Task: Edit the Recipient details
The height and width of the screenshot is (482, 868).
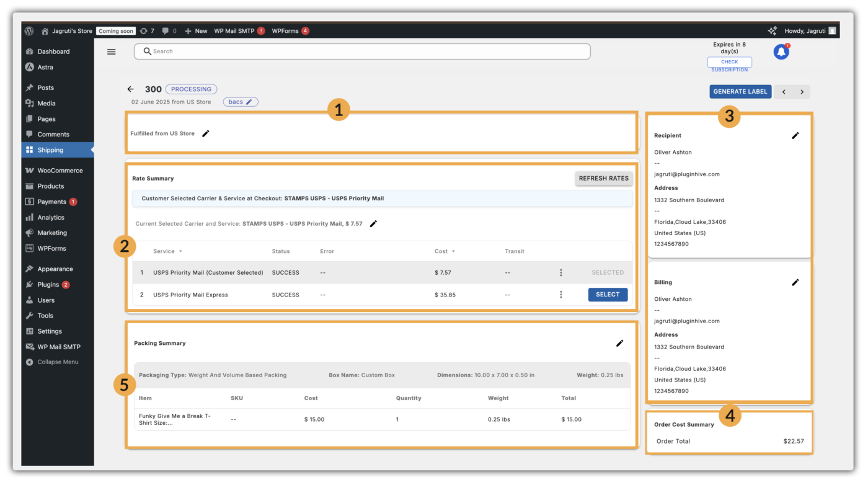Action: coord(795,136)
